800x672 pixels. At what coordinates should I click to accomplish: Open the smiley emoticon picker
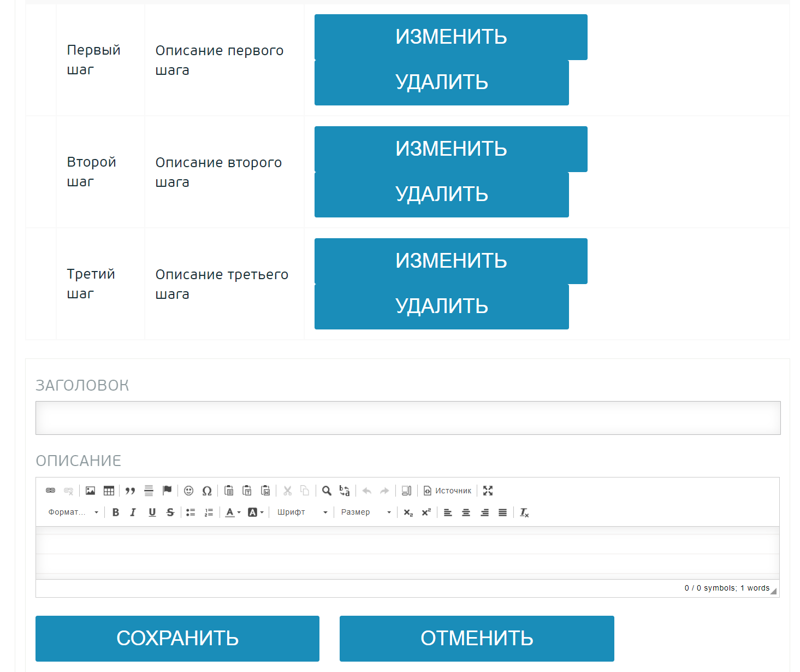pos(189,491)
